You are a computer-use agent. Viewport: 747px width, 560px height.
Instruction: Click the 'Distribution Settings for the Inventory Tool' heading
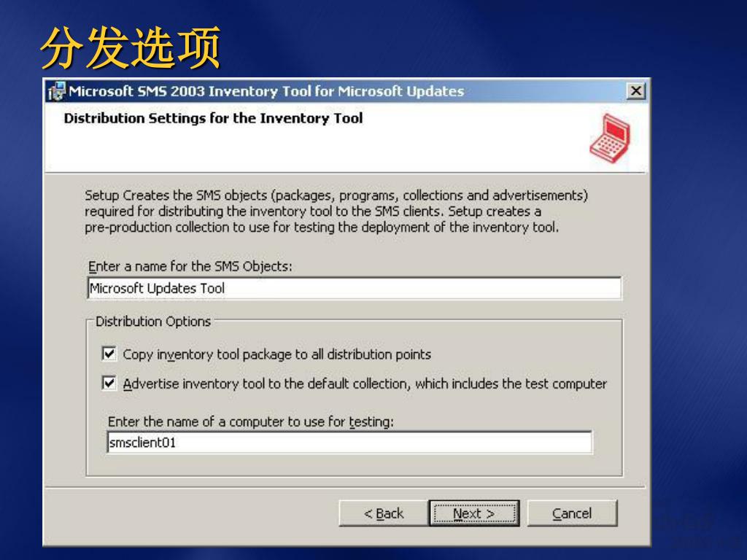(x=214, y=118)
